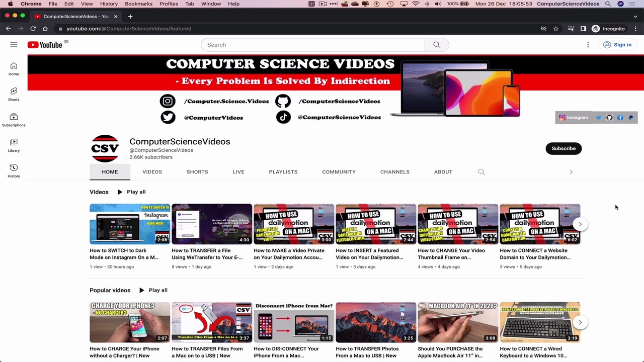Play all in Popular videos section
The image size is (644, 362).
point(153,290)
